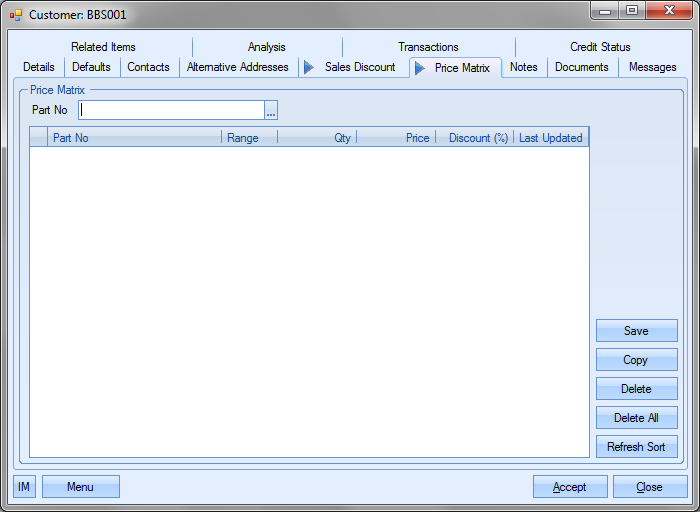Image resolution: width=700 pixels, height=512 pixels.
Task: Click the IM button
Action: [x=24, y=487]
